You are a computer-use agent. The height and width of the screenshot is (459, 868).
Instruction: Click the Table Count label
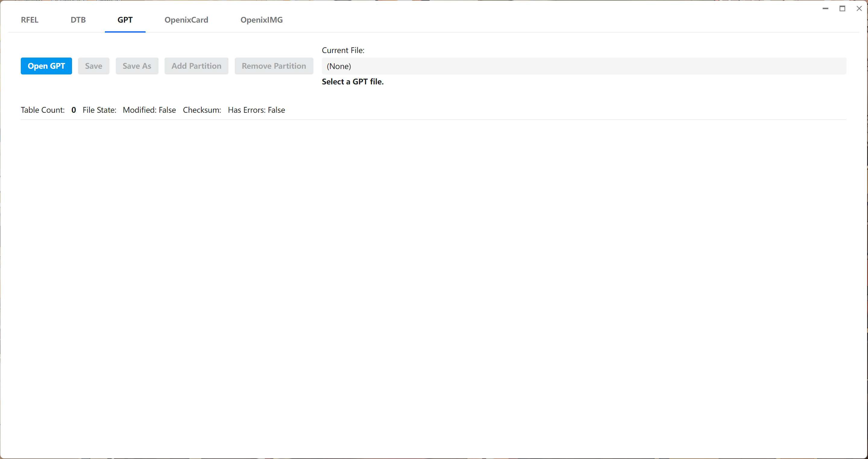43,110
